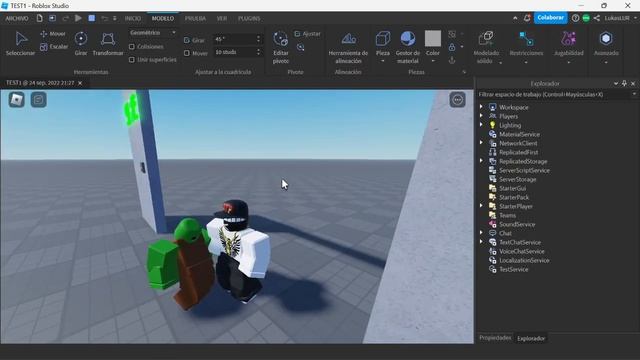Open the ARCHIVO menu
640x360 pixels.
click(17, 18)
